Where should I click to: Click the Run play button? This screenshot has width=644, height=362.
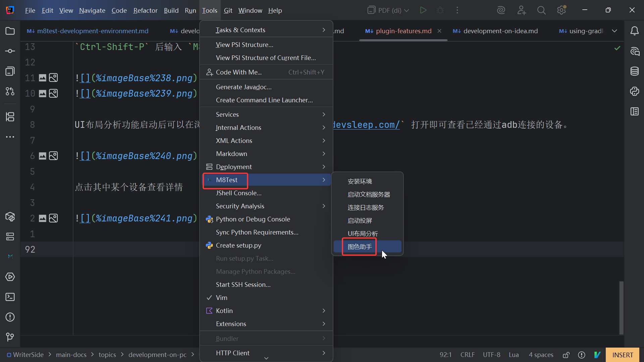[x=423, y=10]
